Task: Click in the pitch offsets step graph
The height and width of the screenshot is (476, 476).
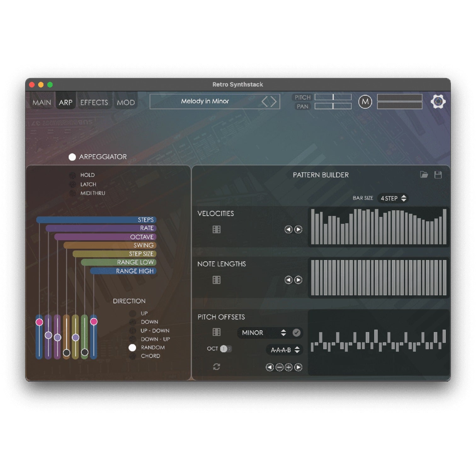Action: point(378,342)
